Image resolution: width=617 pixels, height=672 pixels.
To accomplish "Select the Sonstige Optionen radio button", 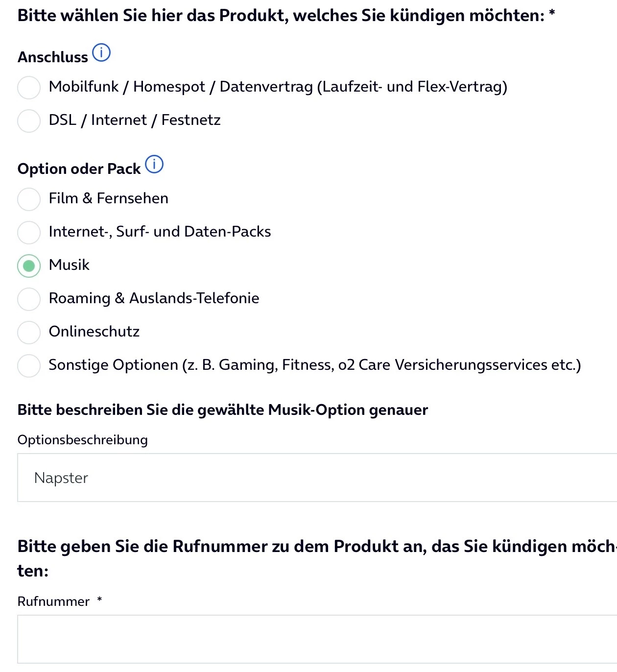I will click(29, 366).
